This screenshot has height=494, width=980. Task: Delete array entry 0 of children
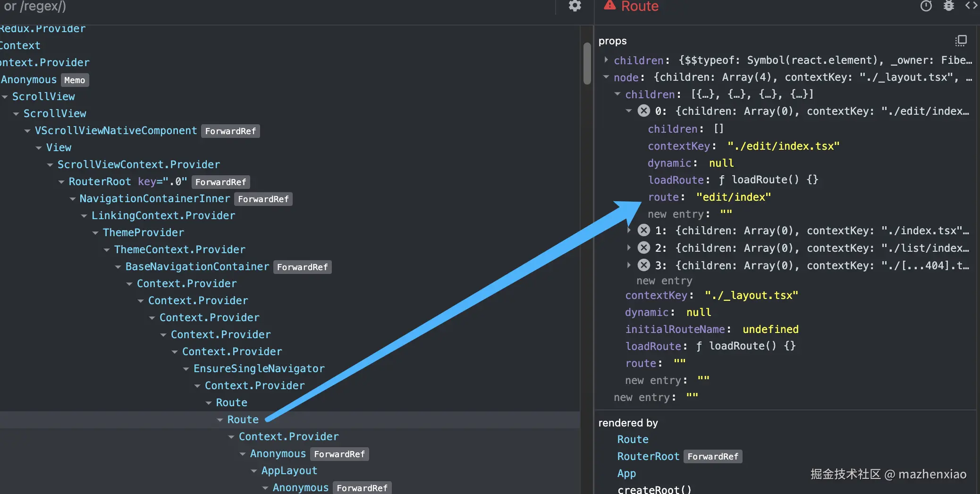(x=644, y=111)
